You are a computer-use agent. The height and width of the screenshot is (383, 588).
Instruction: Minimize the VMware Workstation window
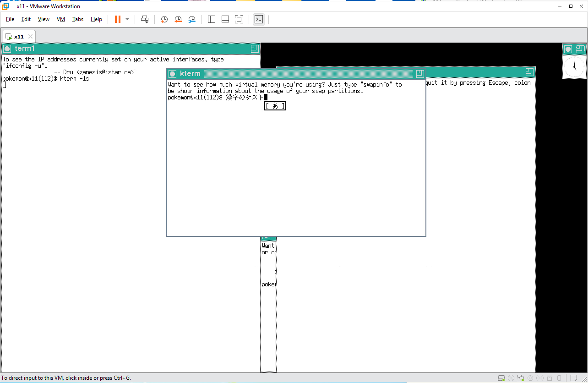(x=560, y=6)
